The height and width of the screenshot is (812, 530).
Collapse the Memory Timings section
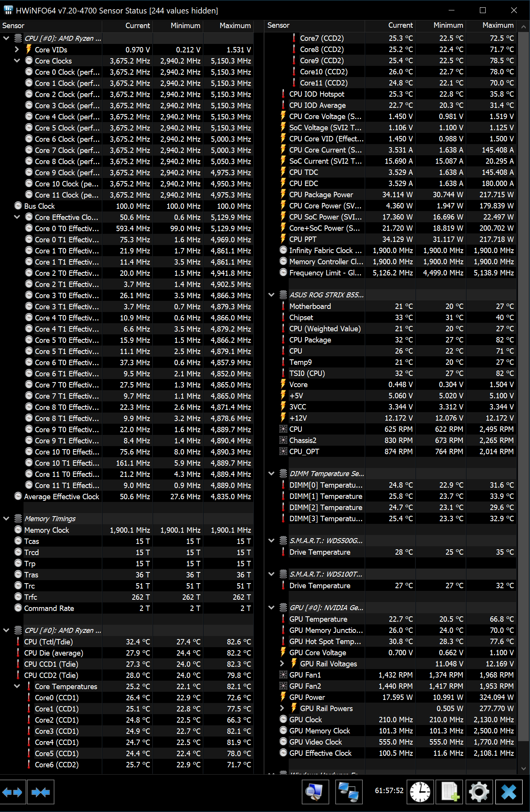(6, 518)
